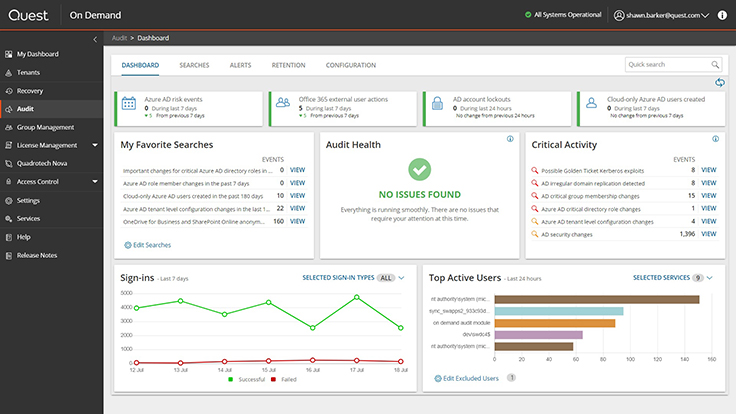The height and width of the screenshot is (414, 736).
Task: Switch to the Alerts tab
Action: point(240,65)
